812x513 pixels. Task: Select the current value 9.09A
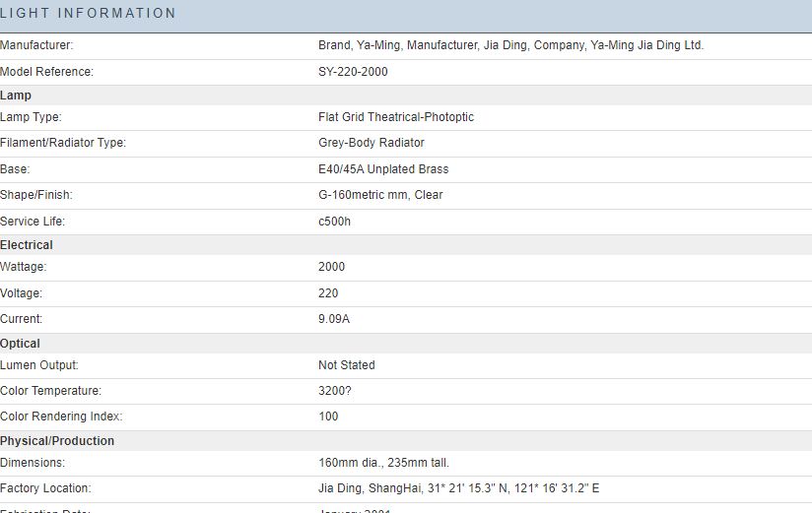tap(334, 319)
